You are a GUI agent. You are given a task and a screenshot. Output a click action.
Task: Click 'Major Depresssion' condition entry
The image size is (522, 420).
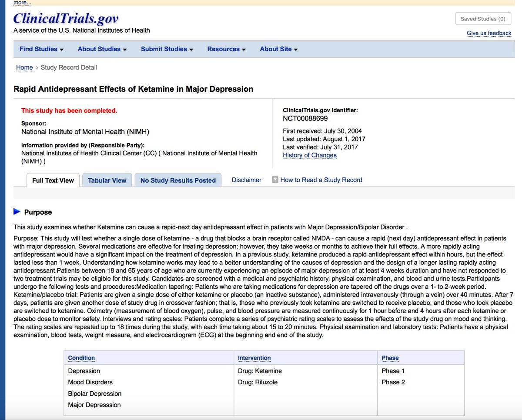[x=94, y=405]
